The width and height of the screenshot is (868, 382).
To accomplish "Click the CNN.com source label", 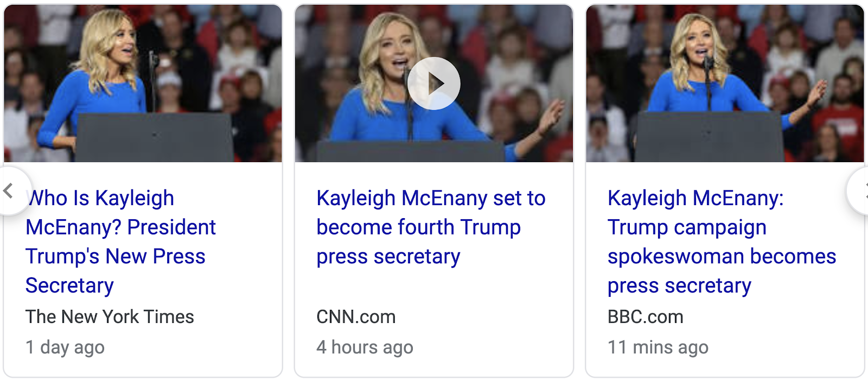I will 356,317.
